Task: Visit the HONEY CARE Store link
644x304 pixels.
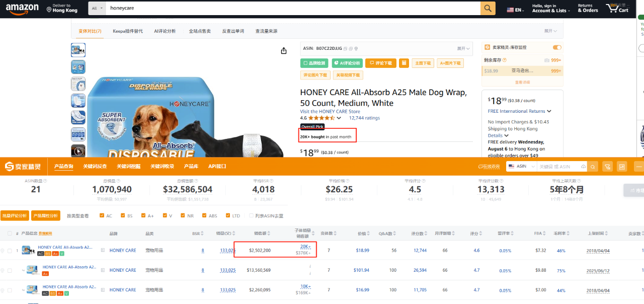Action: point(330,112)
